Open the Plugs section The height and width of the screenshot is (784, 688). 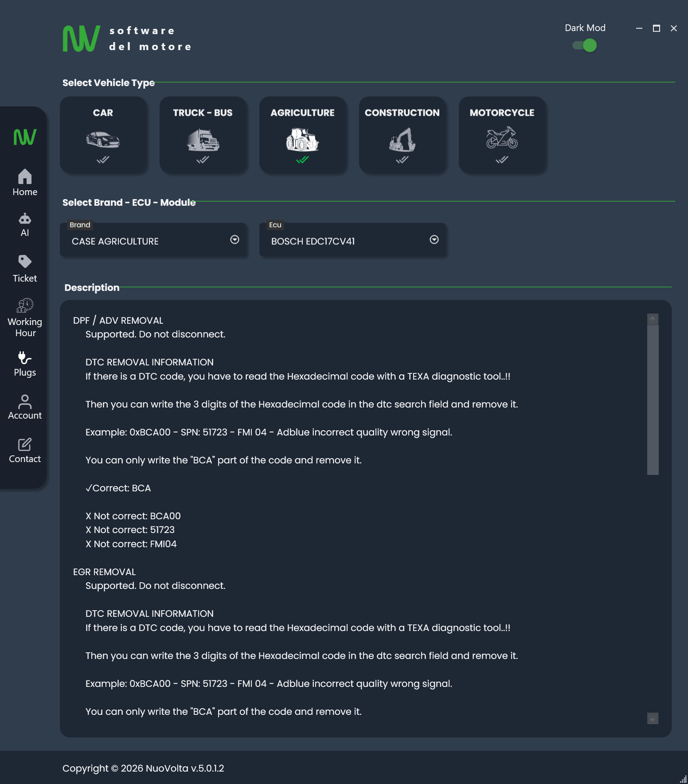click(x=25, y=364)
